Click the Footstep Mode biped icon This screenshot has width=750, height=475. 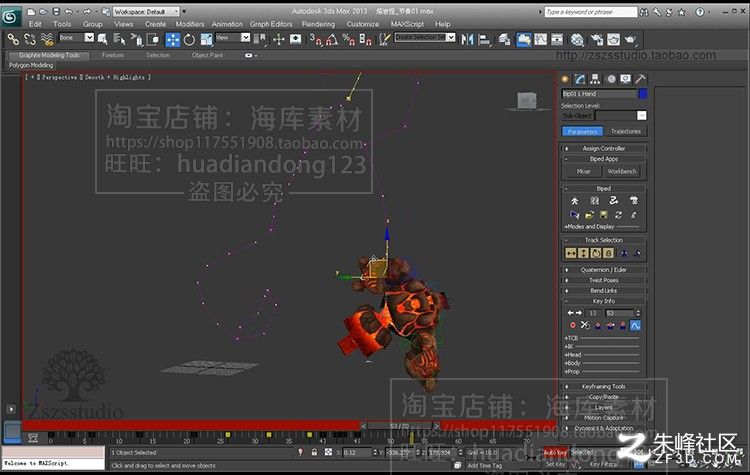594,201
